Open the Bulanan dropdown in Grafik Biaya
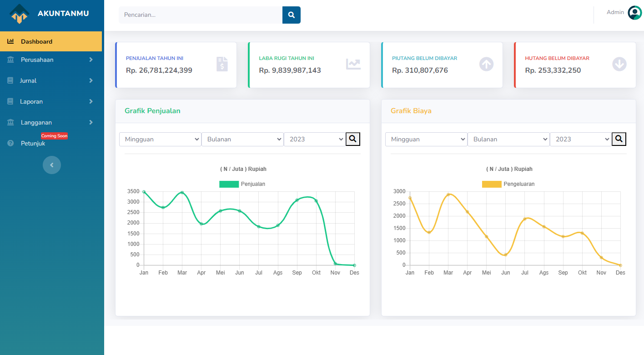 point(508,139)
